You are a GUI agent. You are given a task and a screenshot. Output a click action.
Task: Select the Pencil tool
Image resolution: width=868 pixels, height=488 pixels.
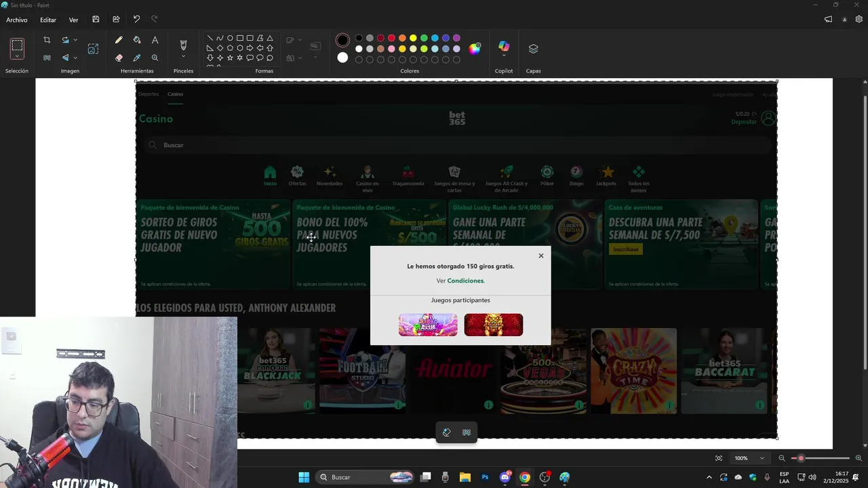pos(119,40)
